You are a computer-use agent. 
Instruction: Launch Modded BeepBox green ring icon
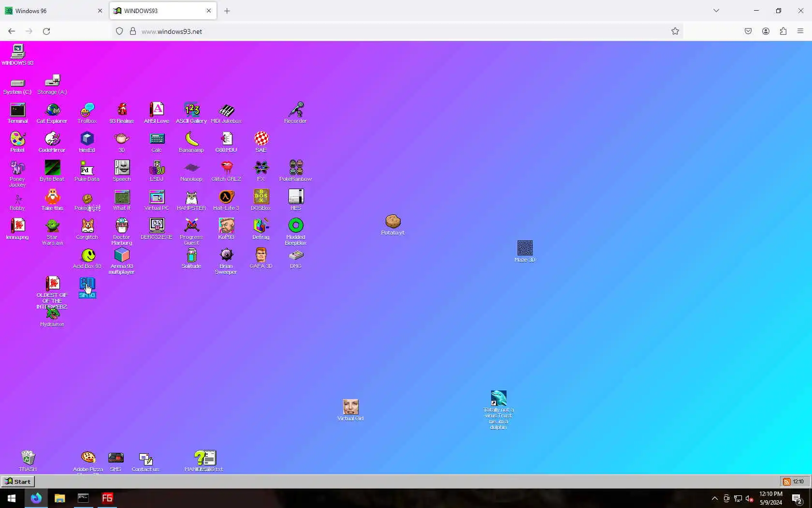point(296,232)
